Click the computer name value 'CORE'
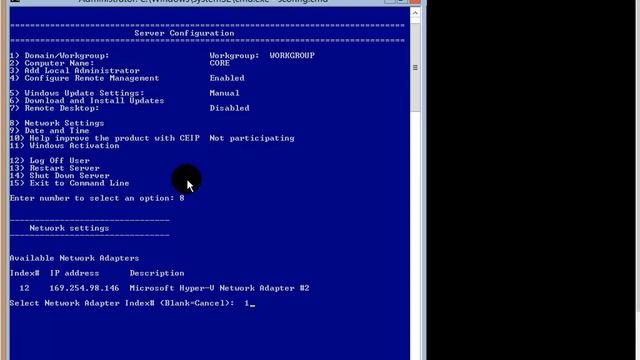Viewport: 640px width, 360px height. pyautogui.click(x=220, y=63)
